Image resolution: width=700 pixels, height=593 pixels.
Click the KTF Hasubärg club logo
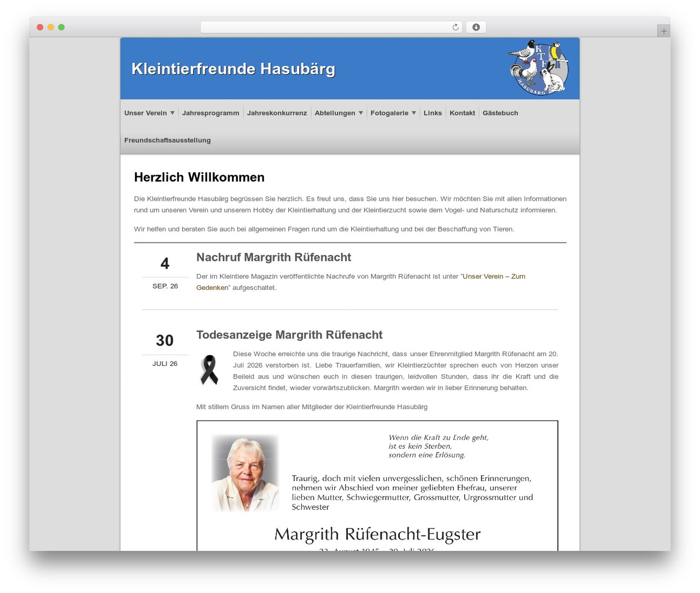point(539,68)
